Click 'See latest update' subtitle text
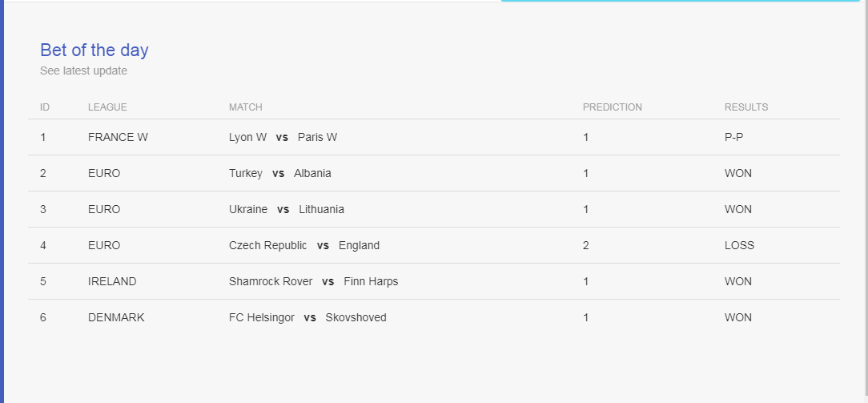Image resolution: width=868 pixels, height=403 pixels. point(83,71)
